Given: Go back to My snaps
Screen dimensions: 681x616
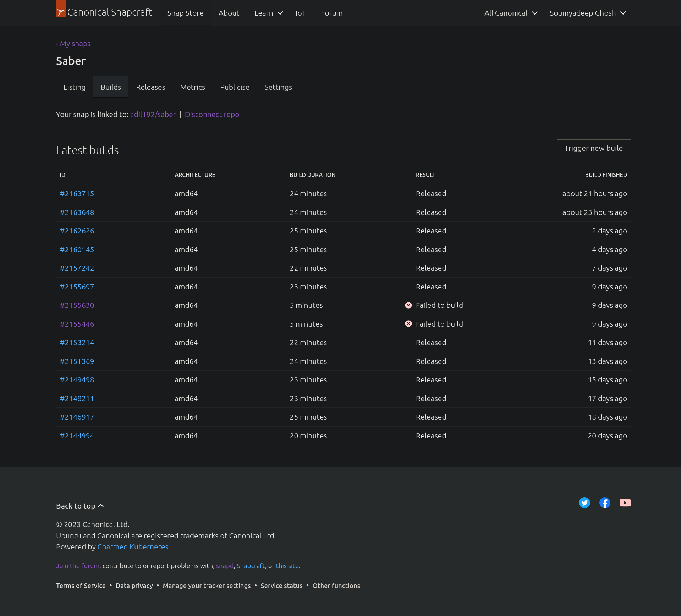Looking at the screenshot, I should [x=73, y=43].
